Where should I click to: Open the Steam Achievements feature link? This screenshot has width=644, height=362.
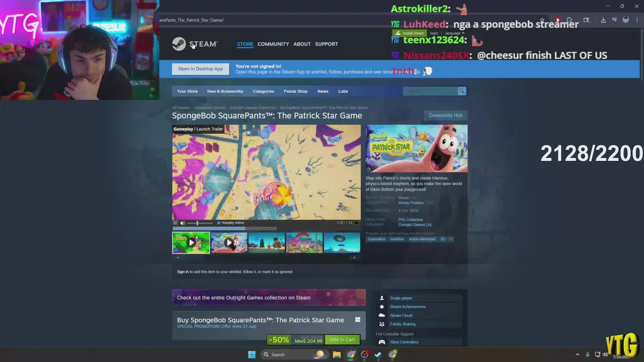click(x=408, y=307)
